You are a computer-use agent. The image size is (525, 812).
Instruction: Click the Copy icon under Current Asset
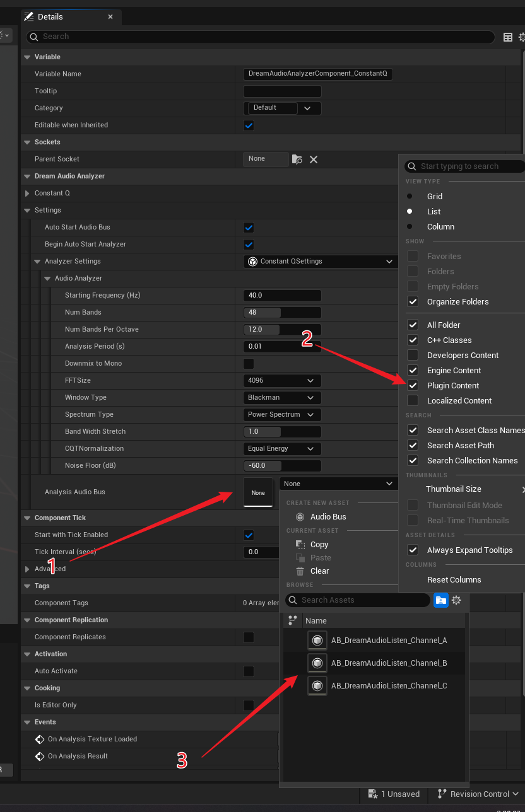point(300,545)
